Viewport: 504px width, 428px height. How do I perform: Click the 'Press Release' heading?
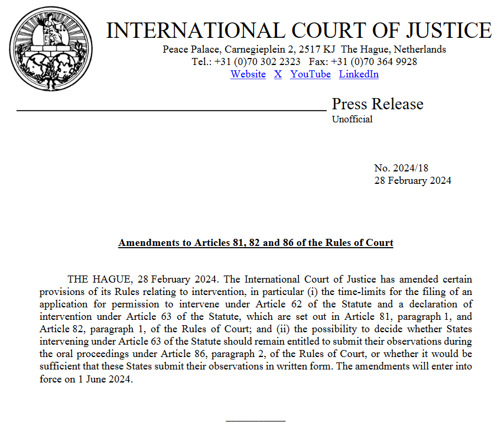point(378,104)
